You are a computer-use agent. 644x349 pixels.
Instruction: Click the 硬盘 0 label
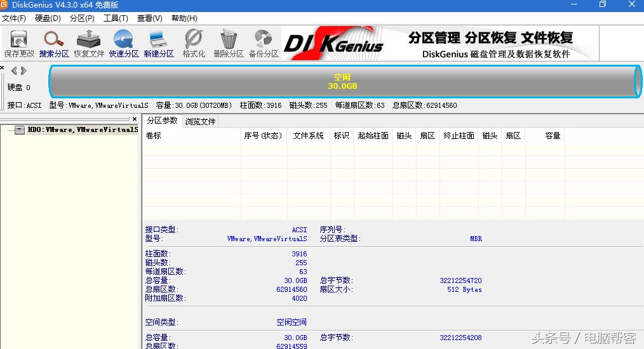(18, 87)
